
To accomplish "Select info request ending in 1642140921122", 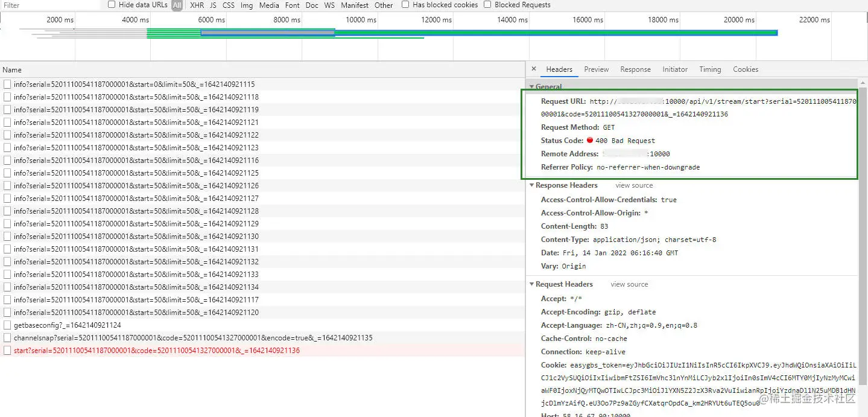I will (x=262, y=135).
